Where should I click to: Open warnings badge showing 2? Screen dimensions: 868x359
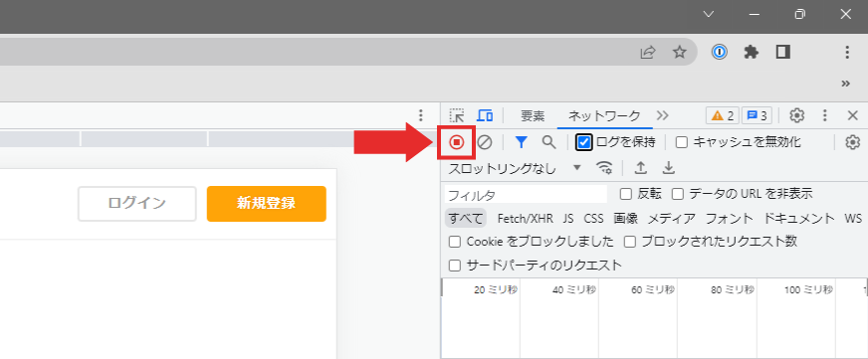click(x=723, y=115)
